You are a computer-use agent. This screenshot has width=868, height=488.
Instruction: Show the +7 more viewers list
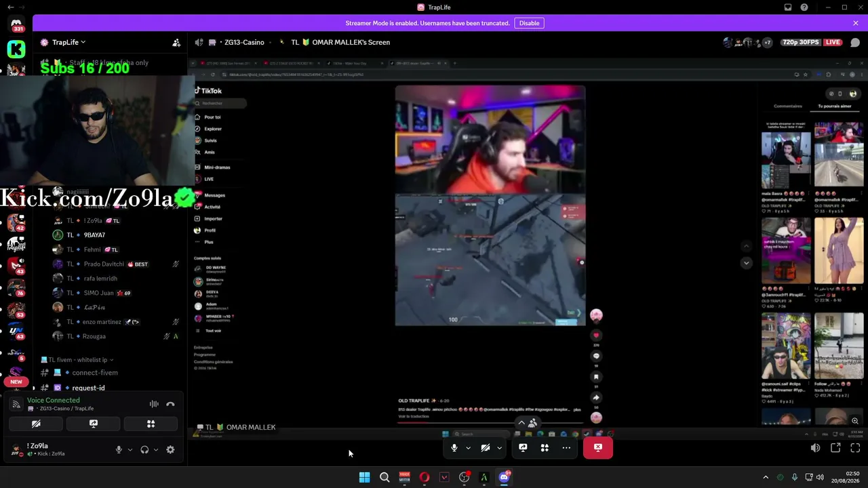click(767, 42)
